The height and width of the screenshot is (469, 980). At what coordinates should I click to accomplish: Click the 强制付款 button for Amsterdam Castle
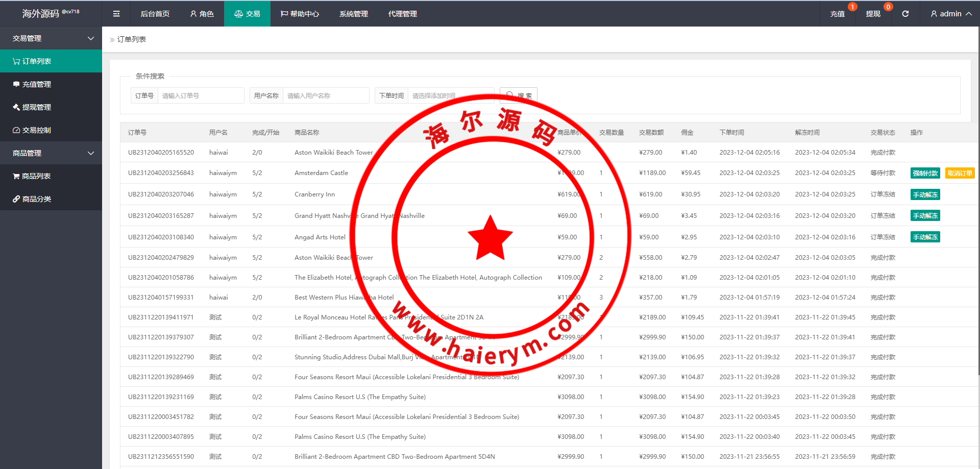[x=925, y=173]
